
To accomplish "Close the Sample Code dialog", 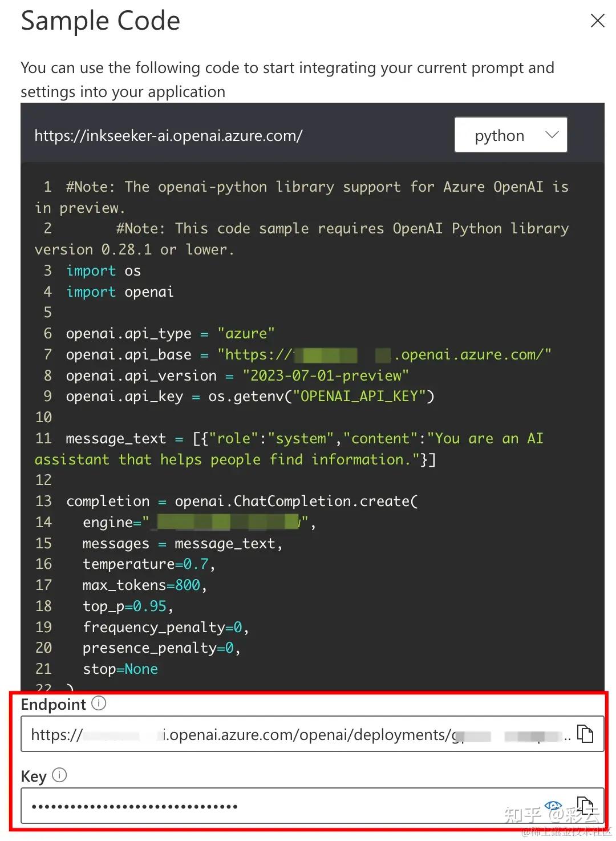I will pyautogui.click(x=597, y=21).
